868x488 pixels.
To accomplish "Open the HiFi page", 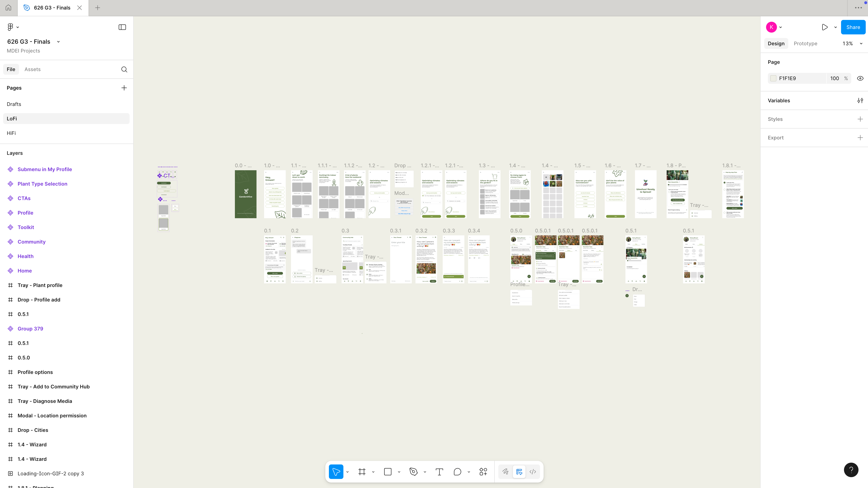I will pyautogui.click(x=11, y=133).
